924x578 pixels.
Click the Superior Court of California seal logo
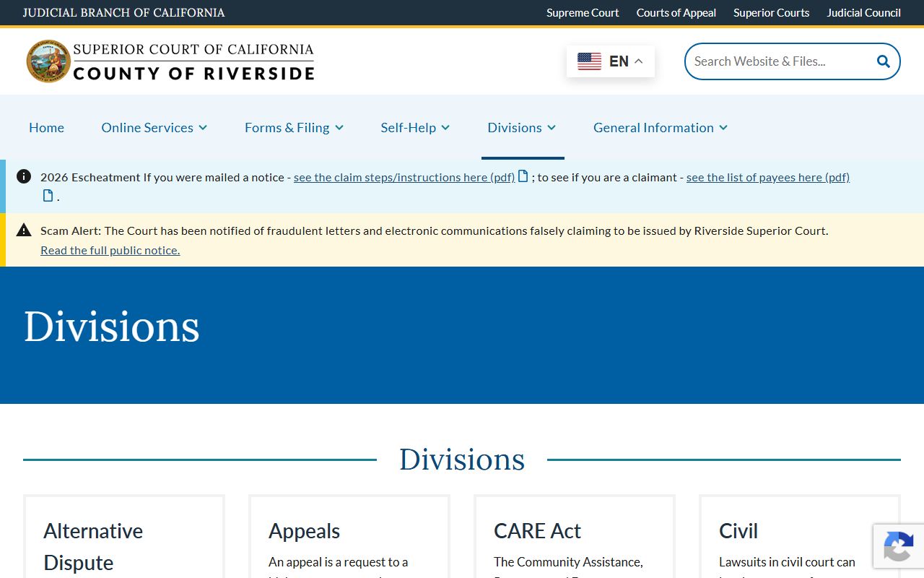(x=48, y=61)
